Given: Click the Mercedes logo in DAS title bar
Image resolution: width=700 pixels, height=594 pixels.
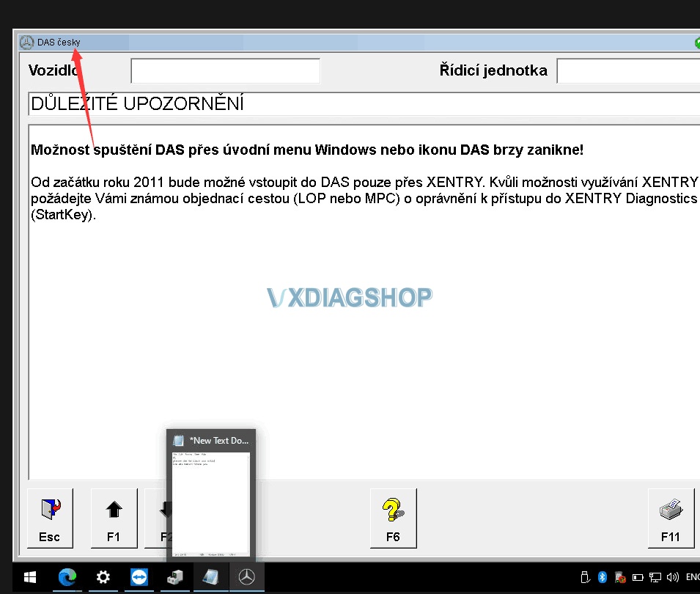Looking at the screenshot, I should click(x=27, y=42).
